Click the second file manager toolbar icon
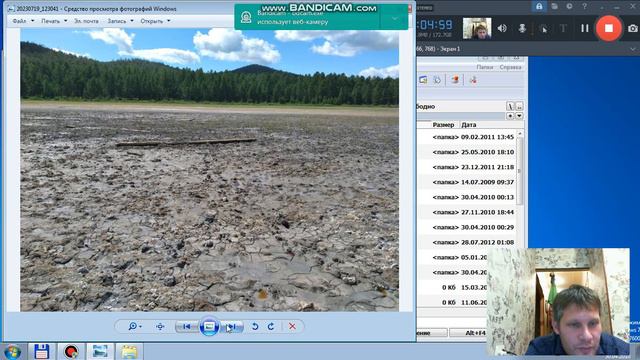640x360 pixels. pos(437,80)
